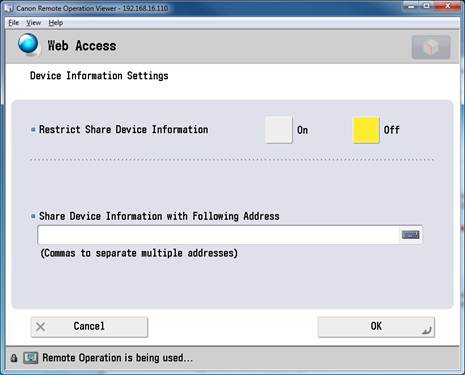Screen dimensions: 465x375
Task: Open the File menu
Action: 14,23
